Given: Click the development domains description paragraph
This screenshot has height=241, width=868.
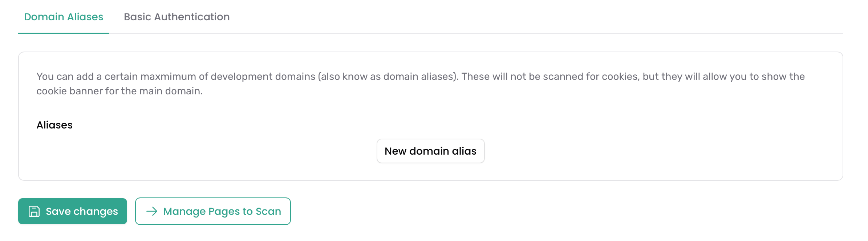Looking at the screenshot, I should point(421,83).
